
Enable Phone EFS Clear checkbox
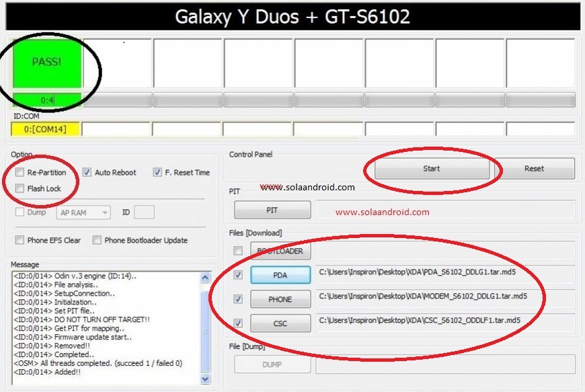[x=19, y=240]
